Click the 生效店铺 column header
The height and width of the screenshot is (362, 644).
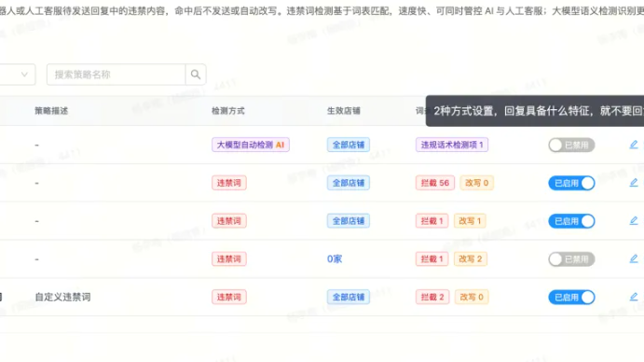pos(343,111)
